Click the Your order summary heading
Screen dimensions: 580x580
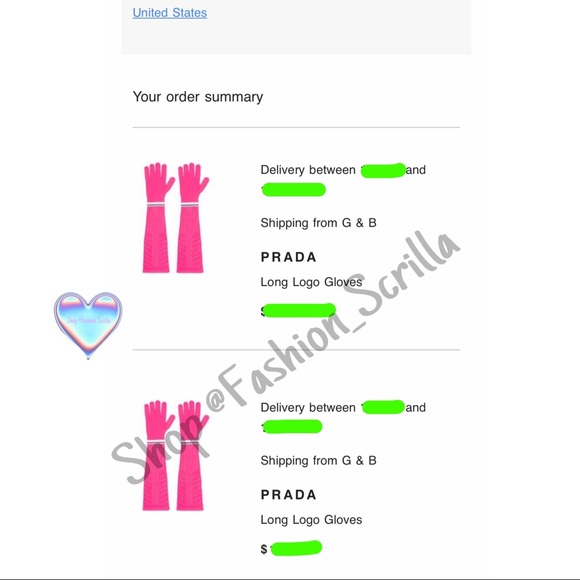(x=198, y=97)
